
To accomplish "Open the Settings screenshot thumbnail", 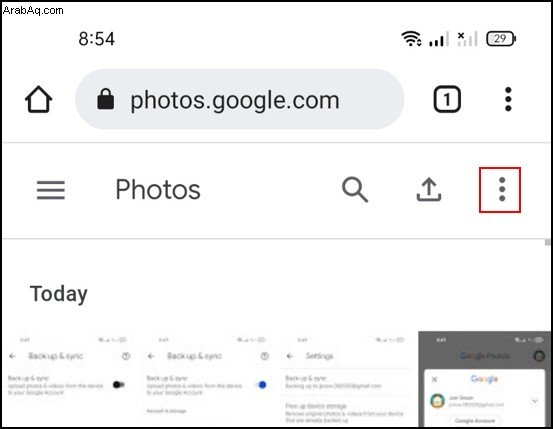I will tap(347, 379).
